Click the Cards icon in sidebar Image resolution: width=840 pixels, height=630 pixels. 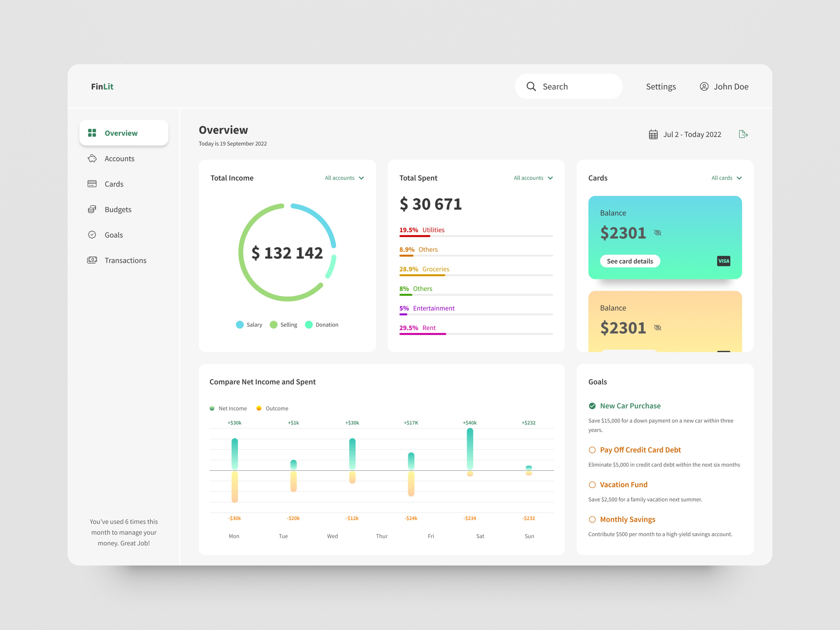(x=92, y=184)
